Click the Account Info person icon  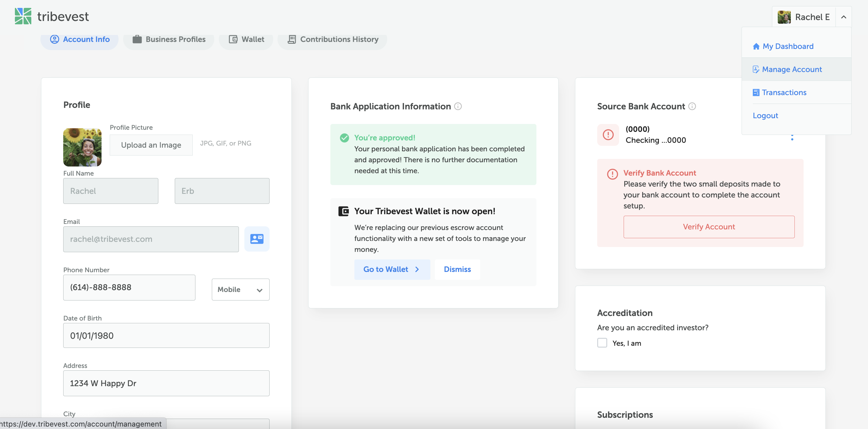click(x=55, y=39)
